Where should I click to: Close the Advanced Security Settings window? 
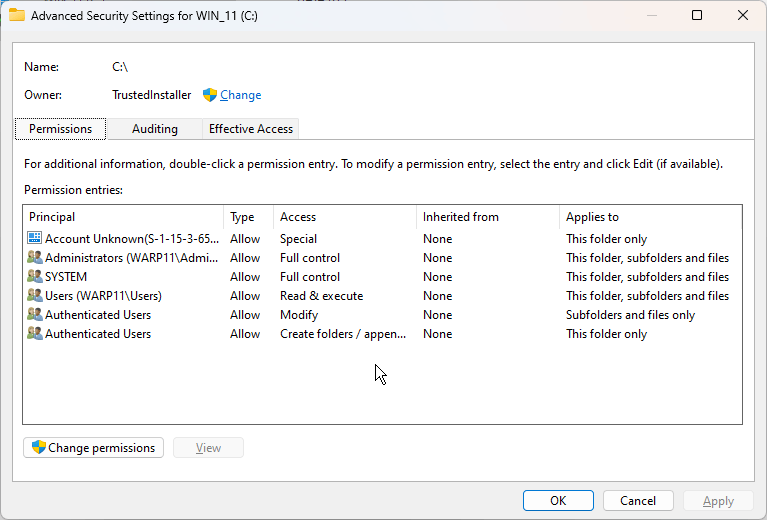(x=743, y=15)
